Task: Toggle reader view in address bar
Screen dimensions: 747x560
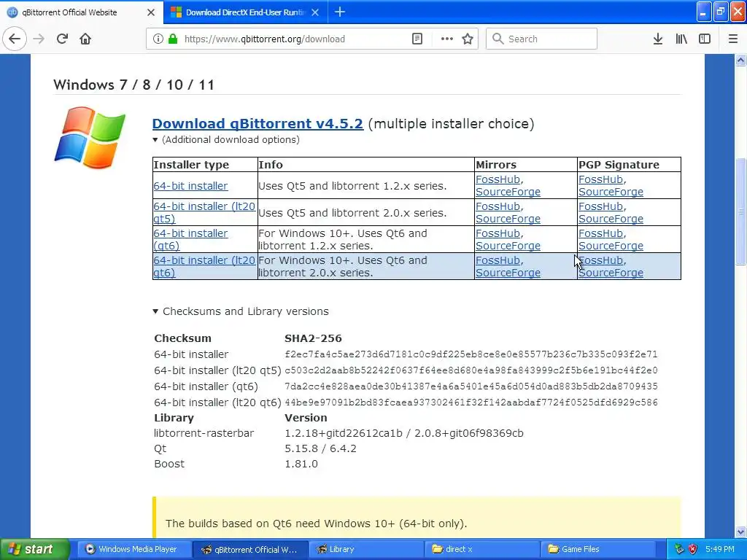Action: (x=417, y=39)
